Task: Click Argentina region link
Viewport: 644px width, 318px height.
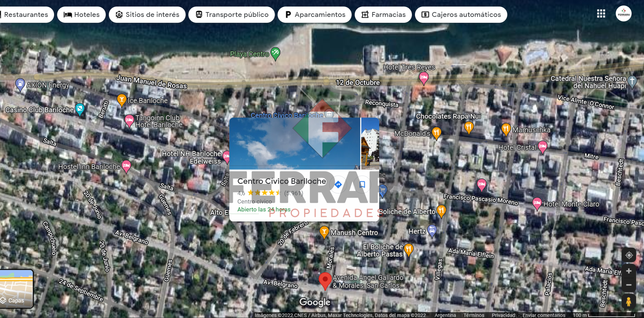Action: 445,315
